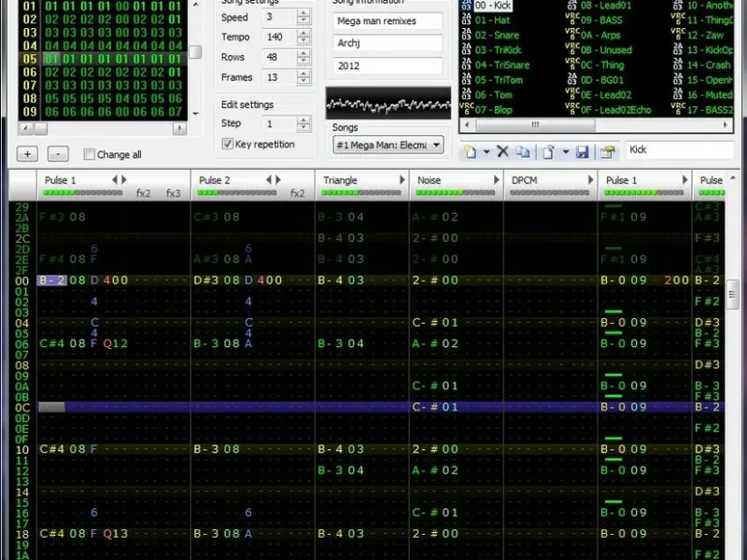This screenshot has width=747, height=560.
Task: Increase the Tempo spinner value
Action: [303, 34]
